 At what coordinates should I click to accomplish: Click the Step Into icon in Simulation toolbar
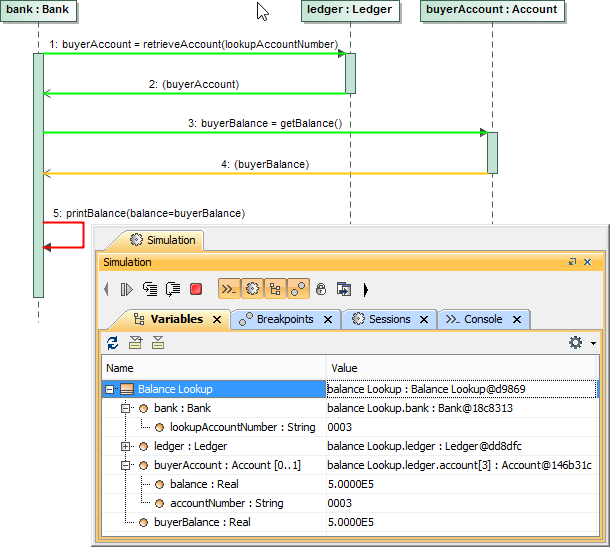(x=150, y=289)
